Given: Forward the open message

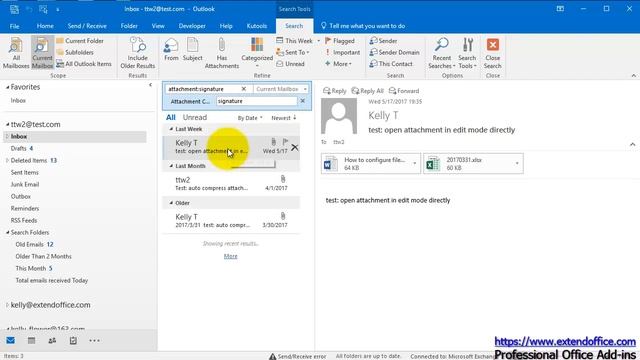Looking at the screenshot, I should pos(404,91).
